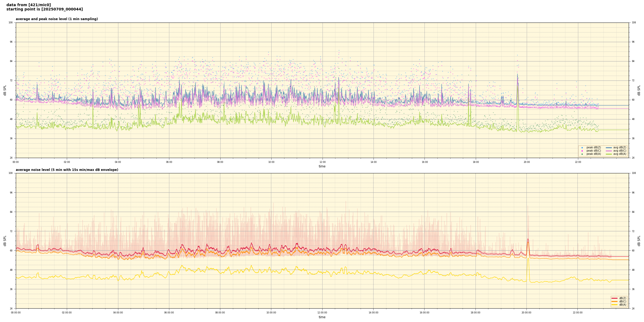The width and height of the screenshot is (644, 322).
Task: Click the top chart's 'time' axis label
Action: pyautogui.click(x=322, y=166)
